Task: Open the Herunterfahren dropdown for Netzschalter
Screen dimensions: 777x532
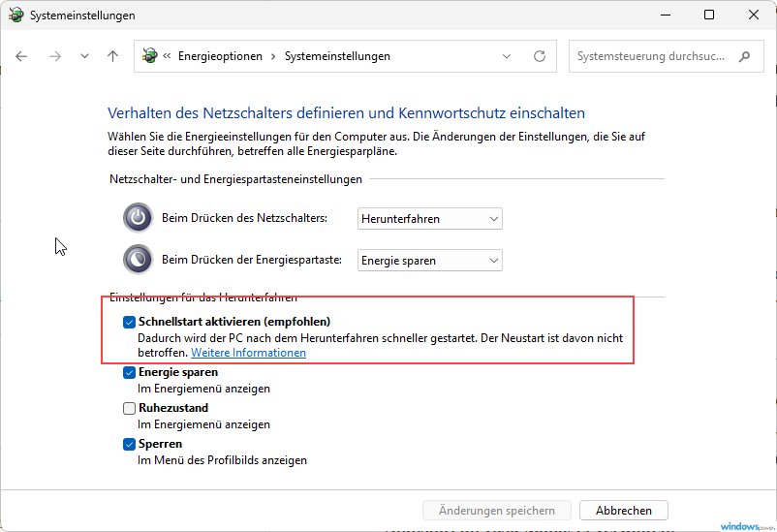Action: pos(429,219)
